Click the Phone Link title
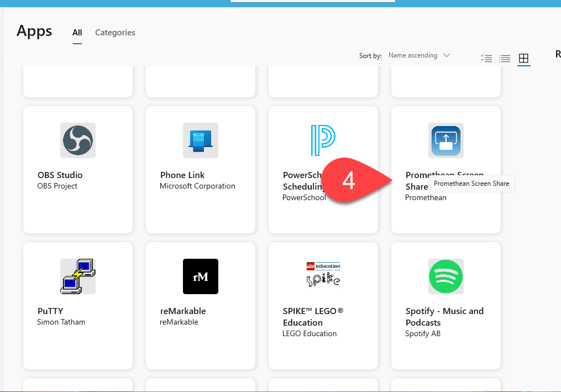 click(182, 175)
